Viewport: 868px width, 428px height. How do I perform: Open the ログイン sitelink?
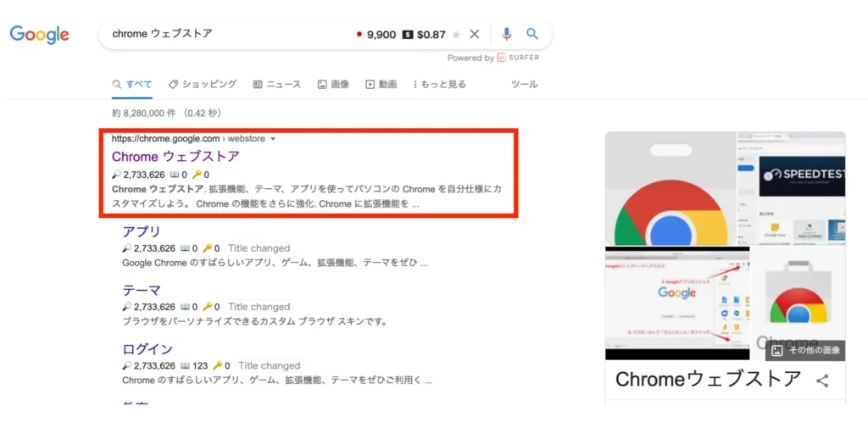click(147, 349)
